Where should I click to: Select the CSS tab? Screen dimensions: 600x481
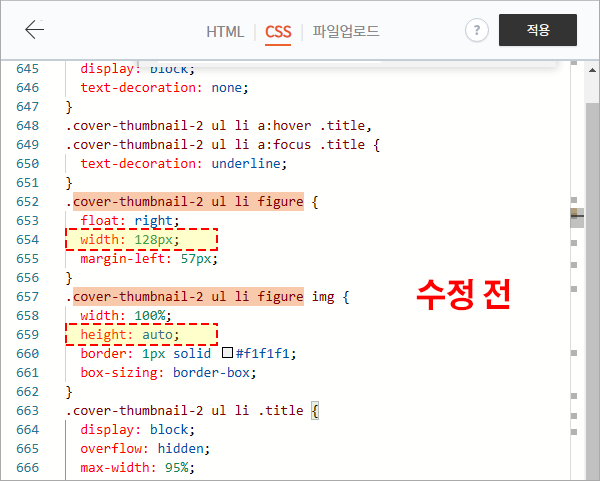coord(278,32)
